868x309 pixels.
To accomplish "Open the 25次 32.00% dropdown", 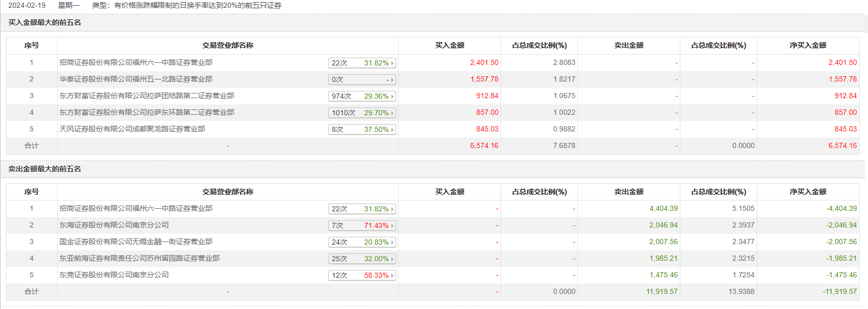I will click(x=362, y=259).
